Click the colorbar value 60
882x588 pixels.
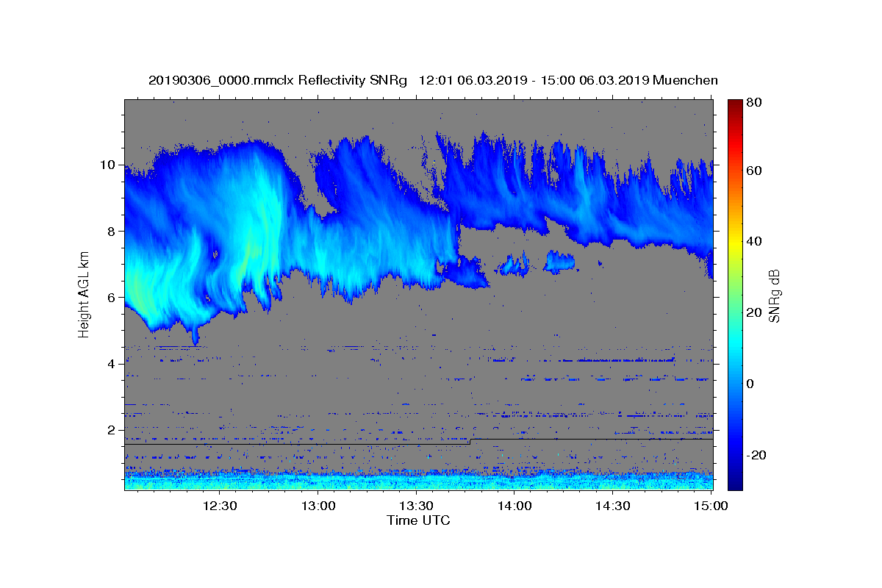click(x=753, y=171)
